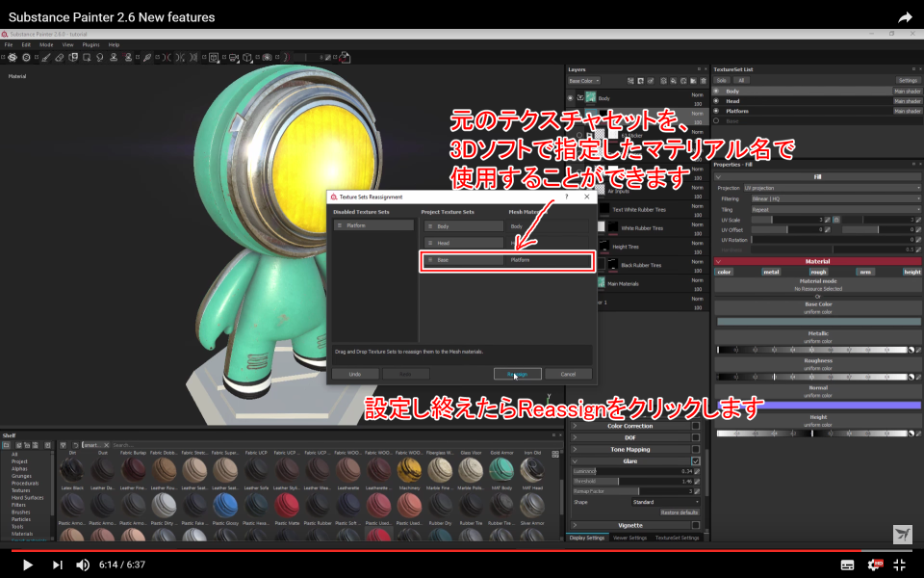Select the Material picker tool
924x578 pixels.
(147, 57)
